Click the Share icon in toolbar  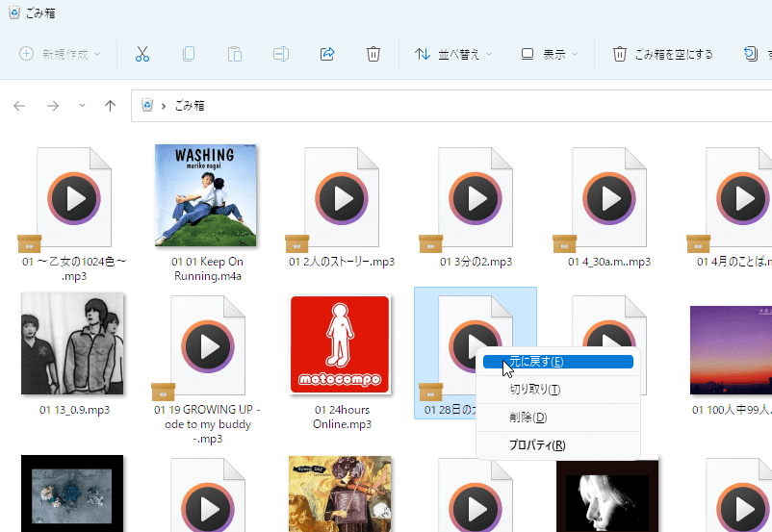pyautogui.click(x=327, y=54)
